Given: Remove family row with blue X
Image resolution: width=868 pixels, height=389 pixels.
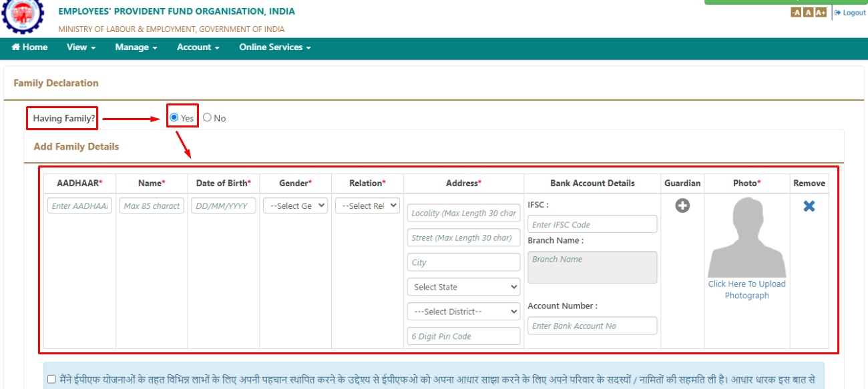Looking at the screenshot, I should coord(809,206).
